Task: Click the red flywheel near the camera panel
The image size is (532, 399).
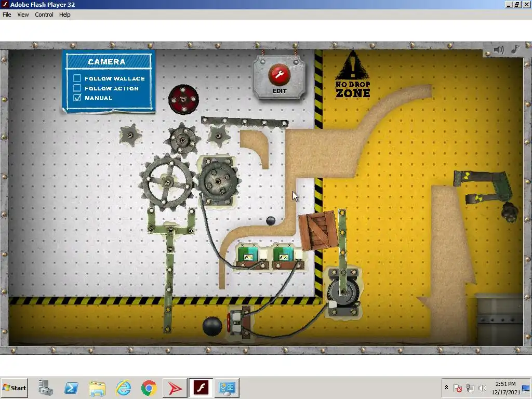Action: [183, 99]
